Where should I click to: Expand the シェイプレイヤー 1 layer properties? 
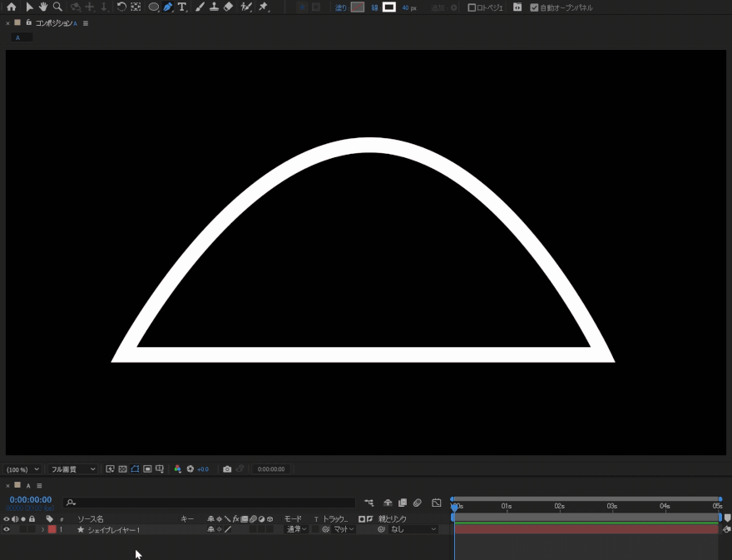tap(42, 529)
